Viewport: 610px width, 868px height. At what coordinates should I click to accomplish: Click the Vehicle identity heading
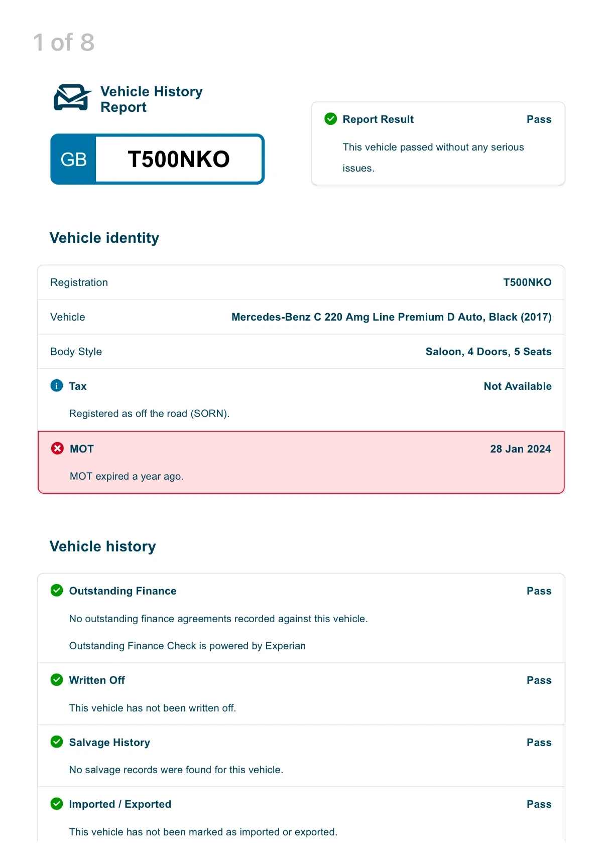click(104, 238)
